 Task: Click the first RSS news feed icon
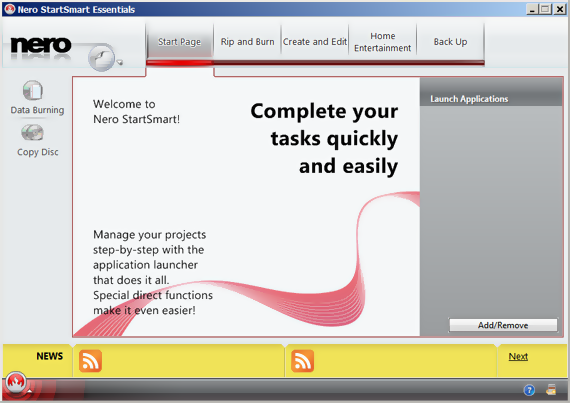[x=90, y=361]
